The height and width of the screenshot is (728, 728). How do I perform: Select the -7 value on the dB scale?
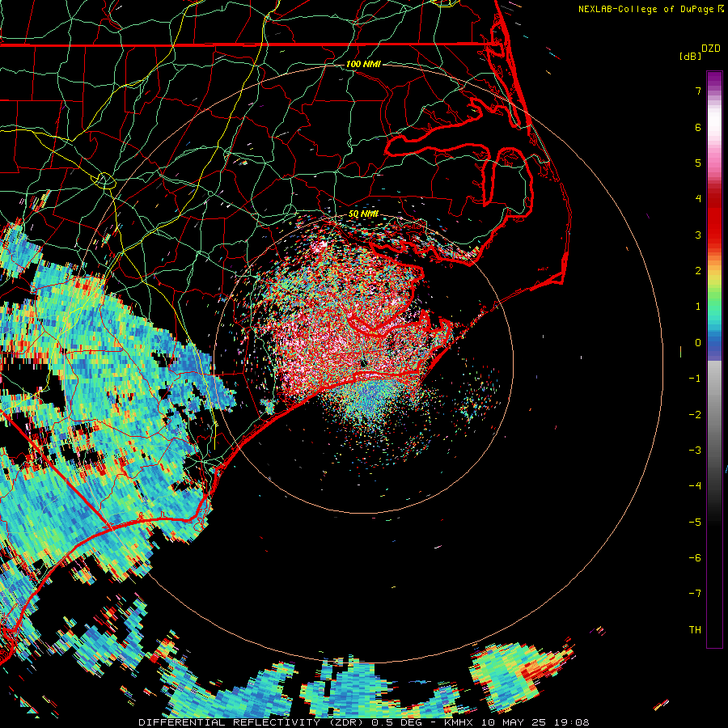point(695,594)
